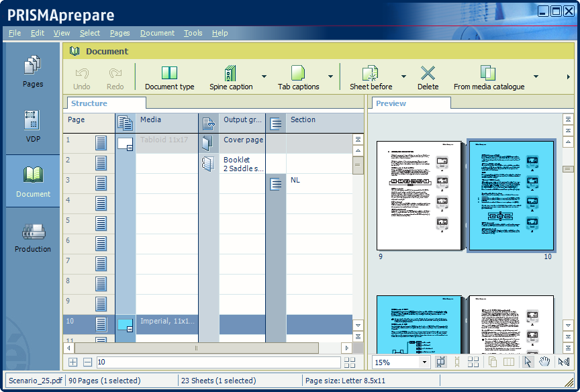Click the plus button below the Structure list
Image resolution: width=580 pixels, height=392 pixels.
[73, 362]
